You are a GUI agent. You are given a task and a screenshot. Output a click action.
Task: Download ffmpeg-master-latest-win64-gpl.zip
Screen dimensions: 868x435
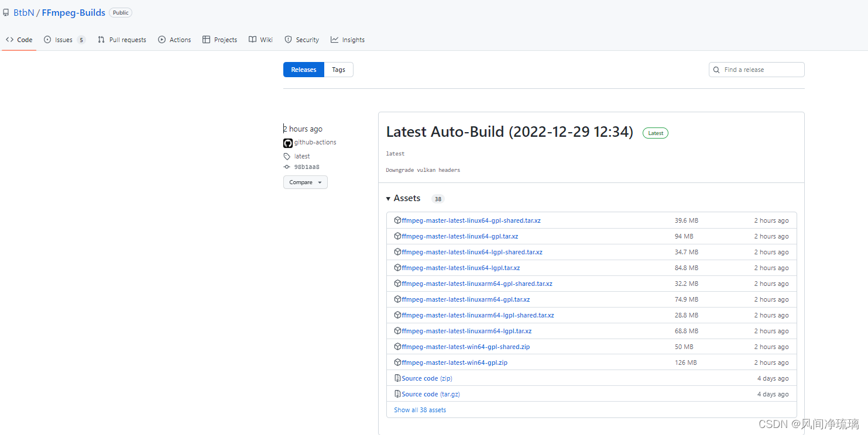click(455, 362)
